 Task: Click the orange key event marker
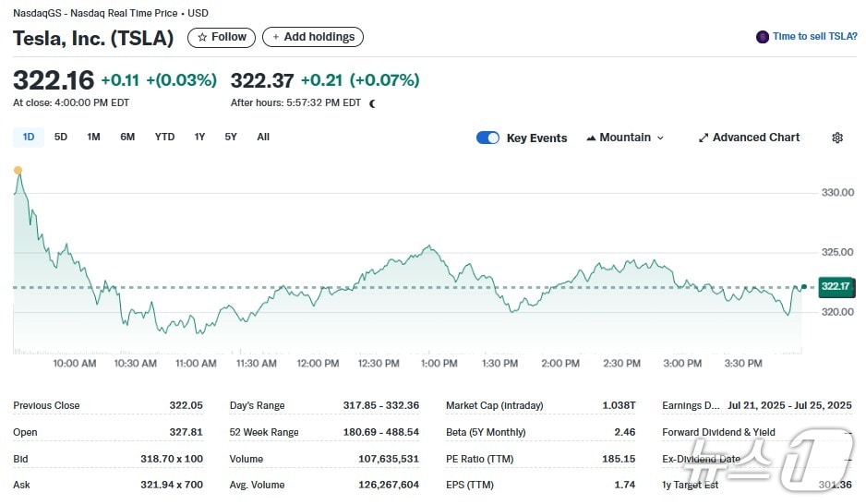click(18, 170)
